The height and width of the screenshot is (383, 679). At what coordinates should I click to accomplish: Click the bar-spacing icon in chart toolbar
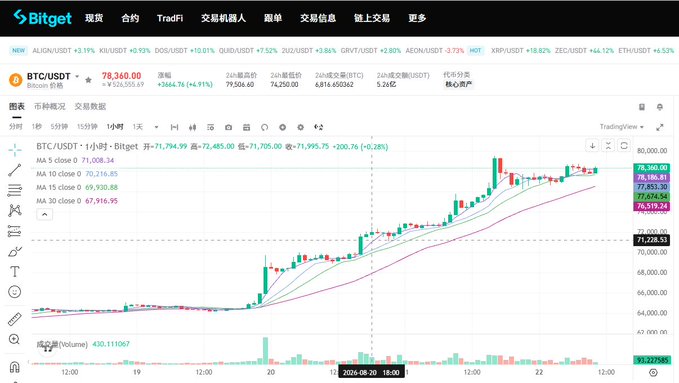point(175,127)
